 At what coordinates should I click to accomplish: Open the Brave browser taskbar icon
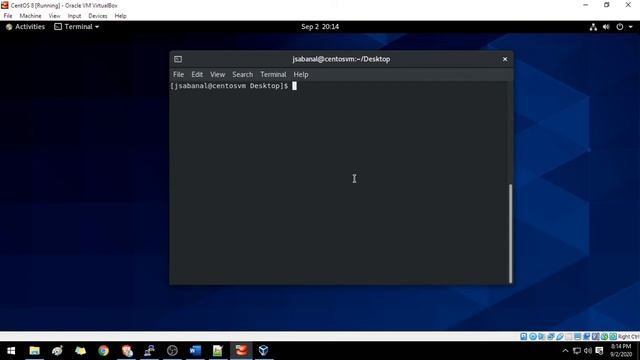pos(127,351)
